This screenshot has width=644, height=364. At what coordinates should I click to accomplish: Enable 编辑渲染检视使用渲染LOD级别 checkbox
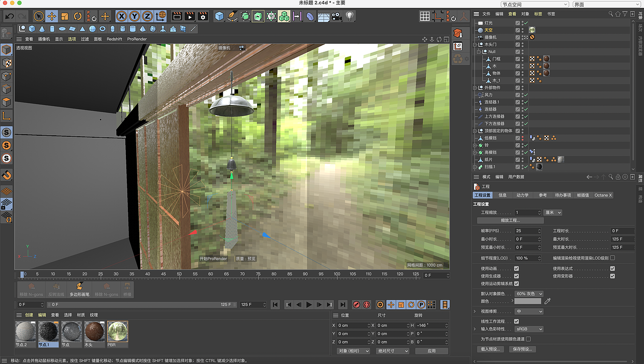coord(612,258)
